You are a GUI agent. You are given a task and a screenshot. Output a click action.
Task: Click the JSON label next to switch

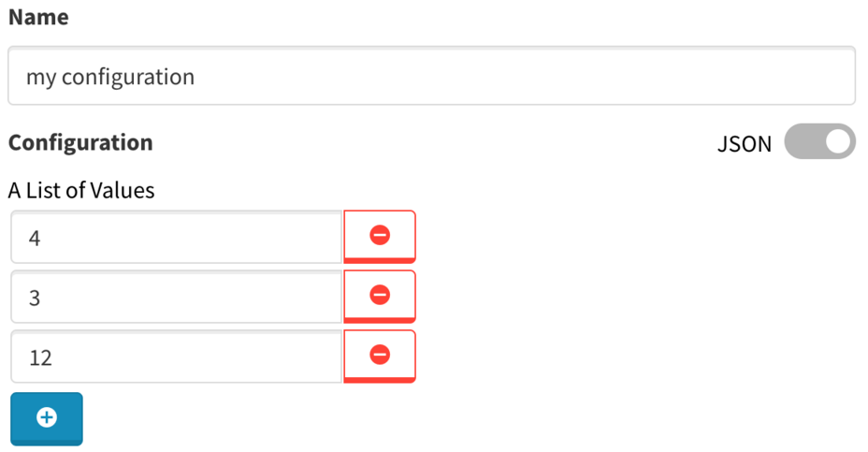[745, 144]
